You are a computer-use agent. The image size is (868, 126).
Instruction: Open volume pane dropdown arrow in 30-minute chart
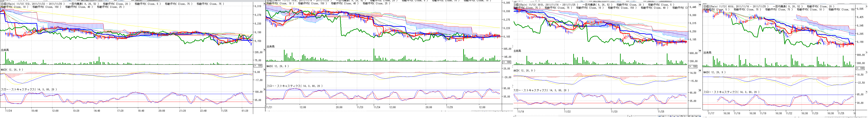(x=700, y=51)
